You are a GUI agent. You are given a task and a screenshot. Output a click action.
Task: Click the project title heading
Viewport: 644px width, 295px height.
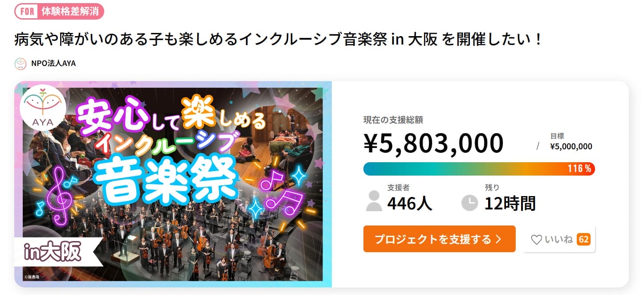pyautogui.click(x=278, y=40)
